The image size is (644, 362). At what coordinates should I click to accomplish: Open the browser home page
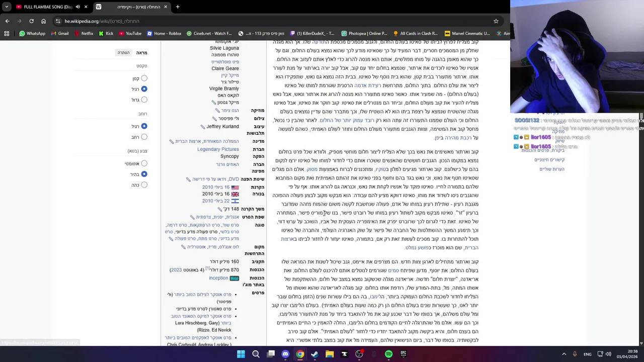(43, 21)
